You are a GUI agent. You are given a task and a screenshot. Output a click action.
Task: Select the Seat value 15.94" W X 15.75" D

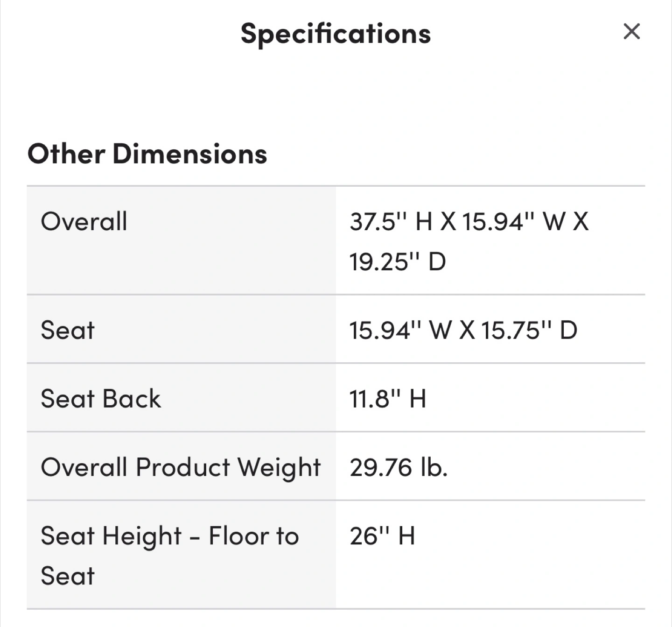464,330
